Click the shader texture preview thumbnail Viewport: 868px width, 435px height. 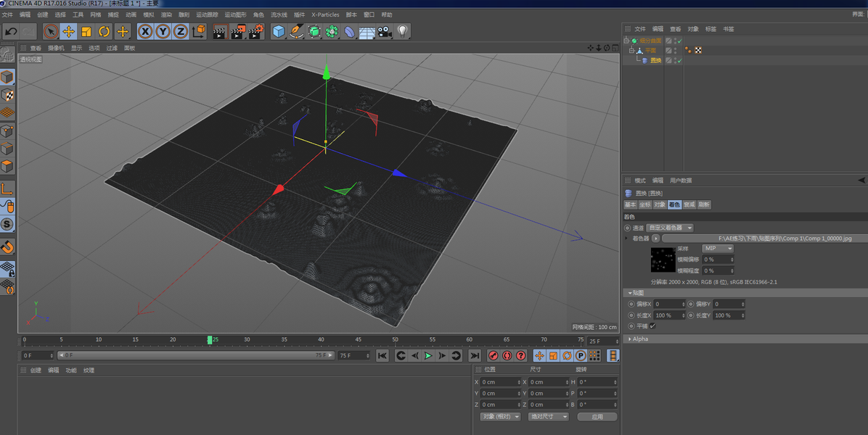[x=663, y=260]
